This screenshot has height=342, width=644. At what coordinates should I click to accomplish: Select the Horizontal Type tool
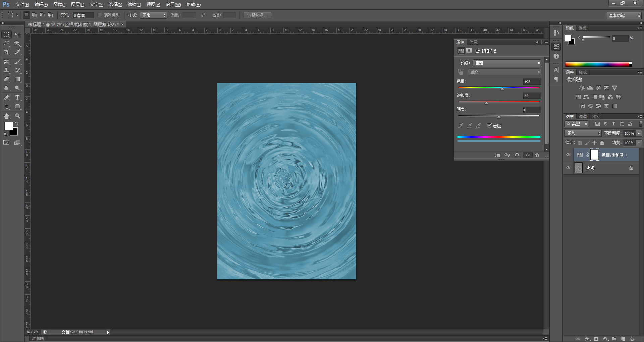tap(18, 98)
